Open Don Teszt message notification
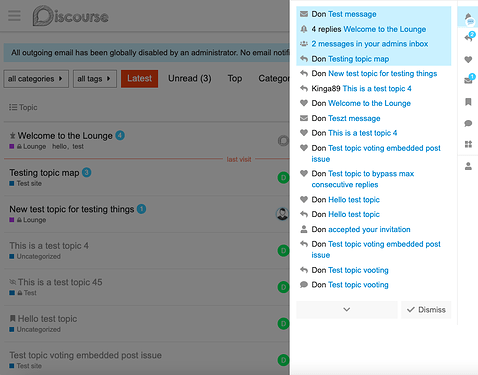The height and width of the screenshot is (375, 478). pyautogui.click(x=373, y=118)
